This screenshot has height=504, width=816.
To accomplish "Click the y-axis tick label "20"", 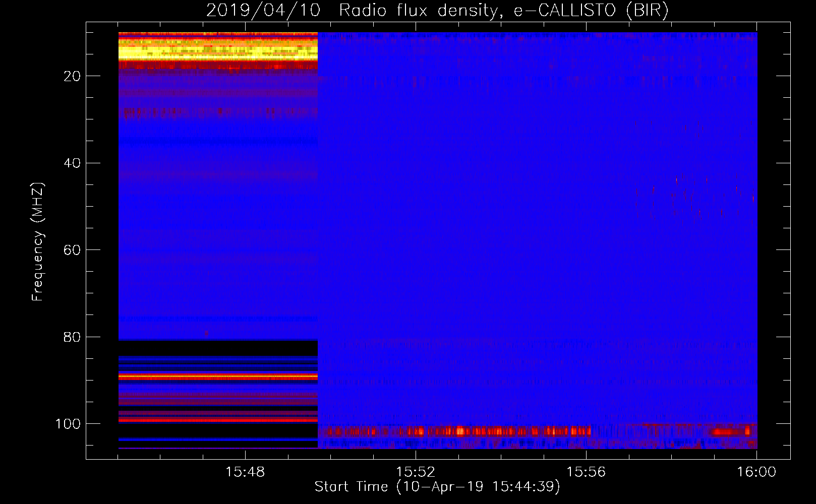I will pos(72,76).
